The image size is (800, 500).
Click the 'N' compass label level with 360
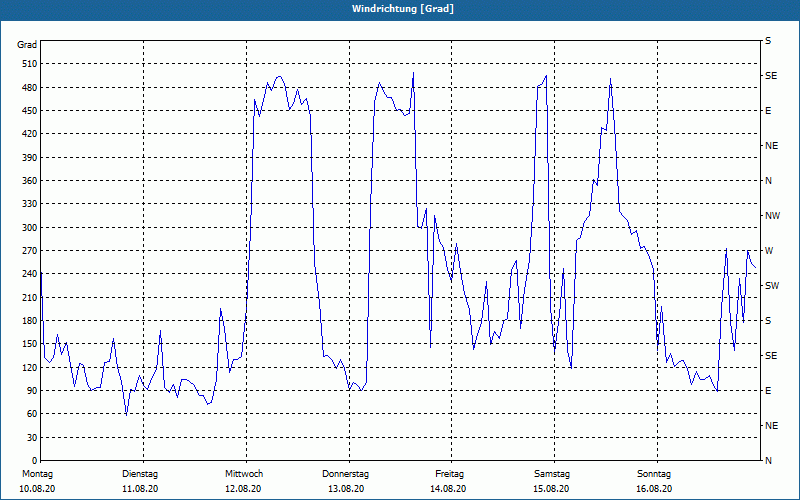768,181
